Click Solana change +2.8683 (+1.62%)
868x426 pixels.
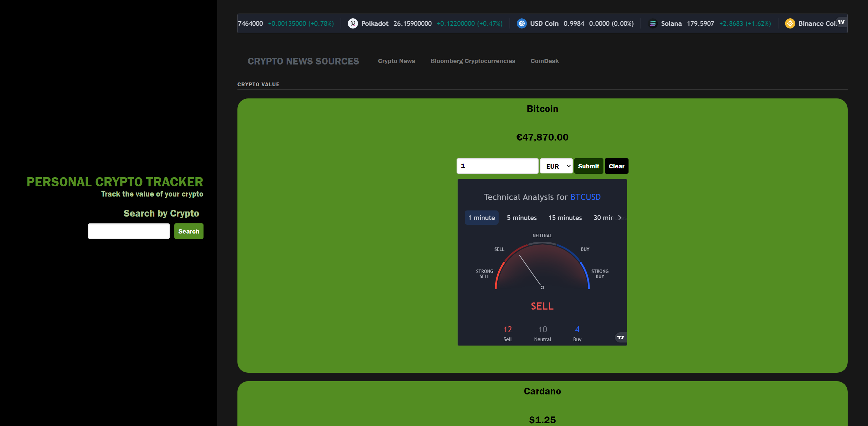click(x=745, y=23)
